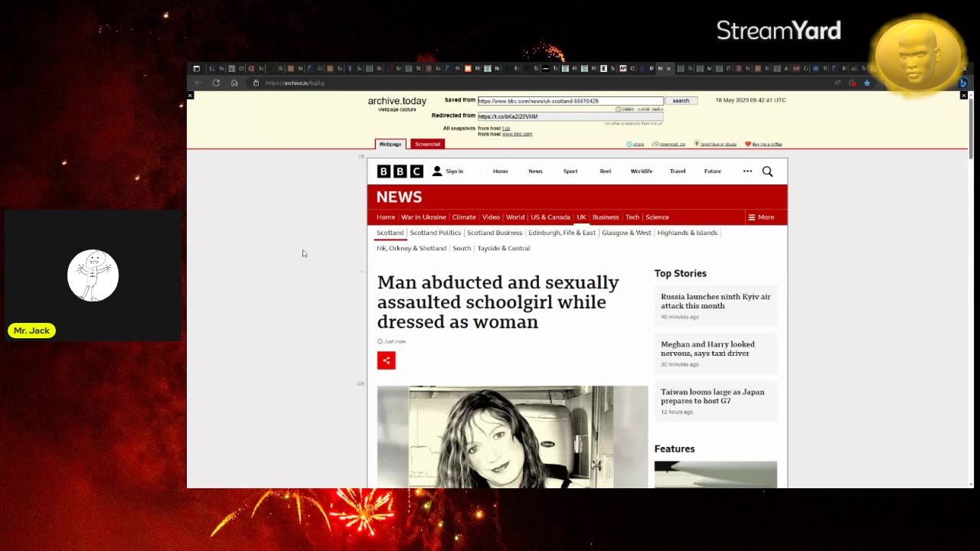Image resolution: width=980 pixels, height=551 pixels.
Task: Click the BBC account Sign in link
Action: [449, 171]
